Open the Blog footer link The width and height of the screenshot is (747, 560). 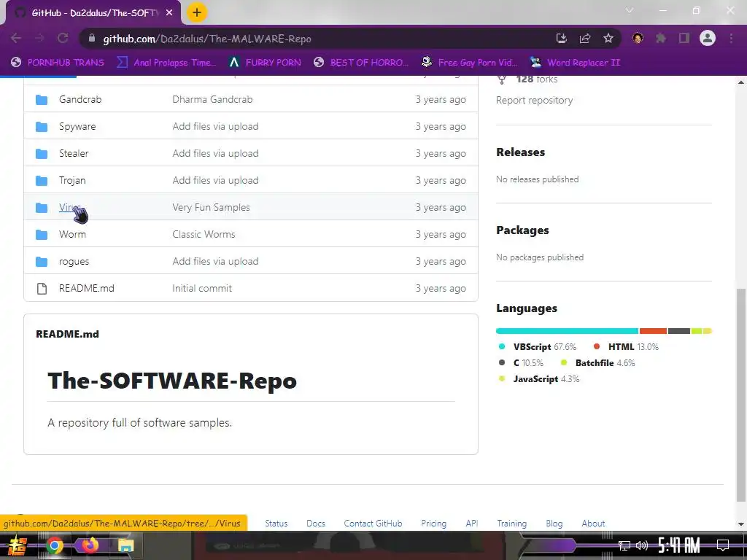pos(554,524)
